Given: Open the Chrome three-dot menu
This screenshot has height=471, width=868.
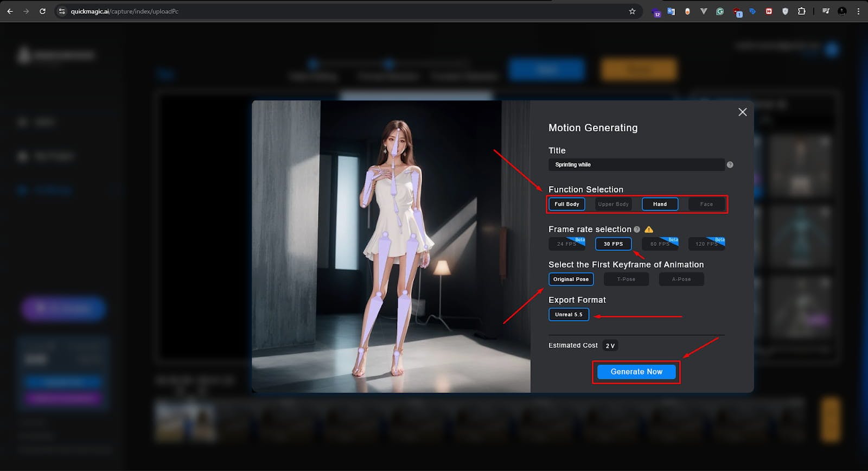Looking at the screenshot, I should click(x=858, y=11).
